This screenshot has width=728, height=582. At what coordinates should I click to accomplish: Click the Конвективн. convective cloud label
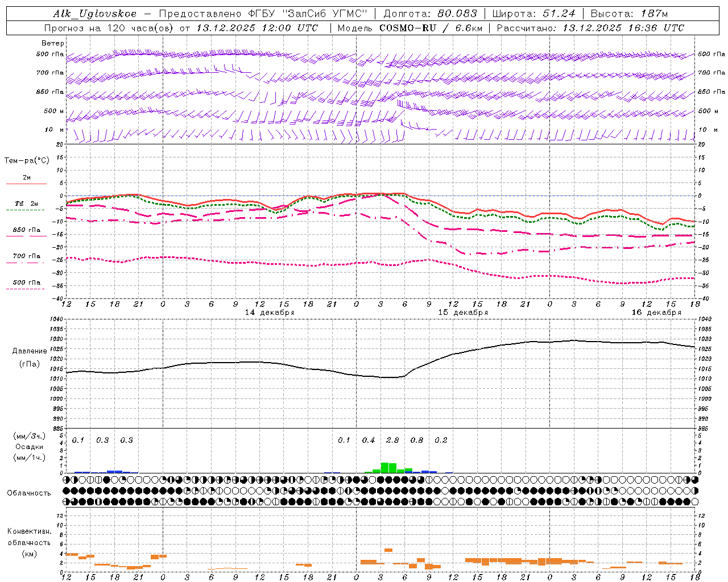click(29, 532)
